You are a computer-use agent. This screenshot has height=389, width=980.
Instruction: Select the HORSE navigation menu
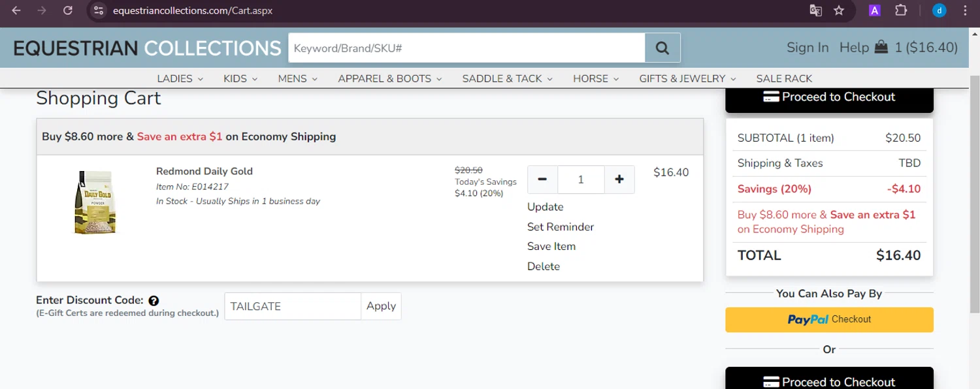595,78
